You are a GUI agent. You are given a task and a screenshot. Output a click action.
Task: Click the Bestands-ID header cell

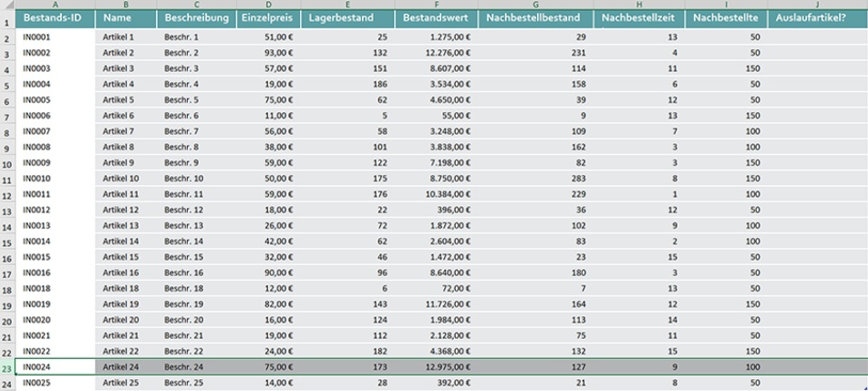coord(56,18)
